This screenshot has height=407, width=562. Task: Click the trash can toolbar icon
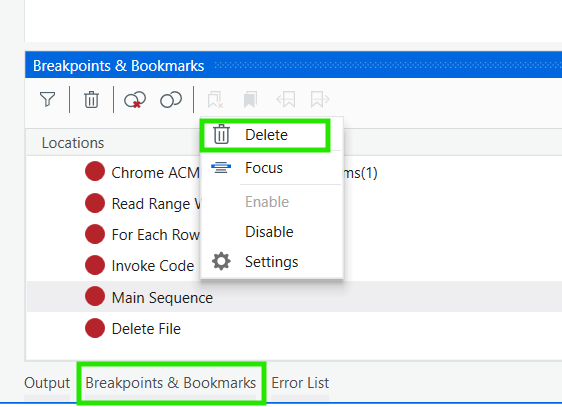pos(91,99)
